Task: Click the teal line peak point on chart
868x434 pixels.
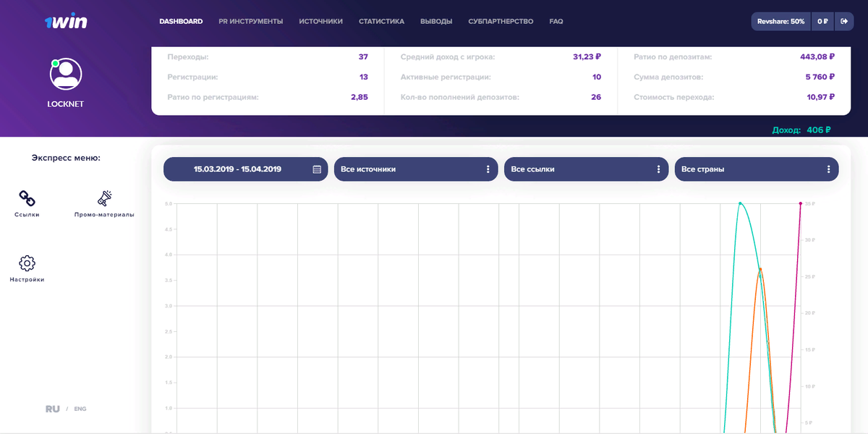Action: (x=740, y=203)
